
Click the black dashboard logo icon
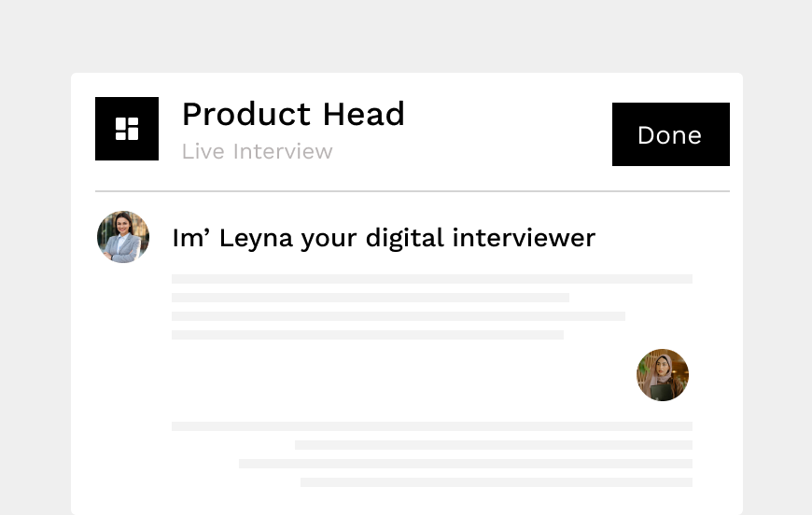(x=127, y=129)
